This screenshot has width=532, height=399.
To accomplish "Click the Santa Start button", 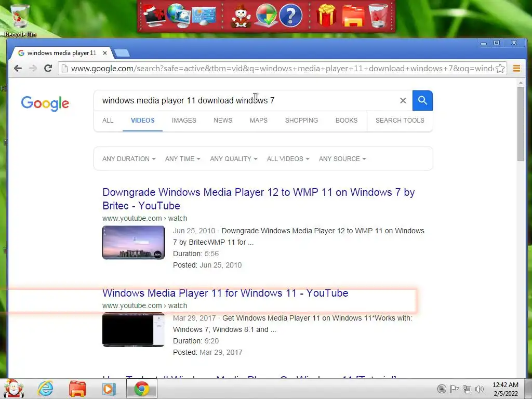I will 13,389.
